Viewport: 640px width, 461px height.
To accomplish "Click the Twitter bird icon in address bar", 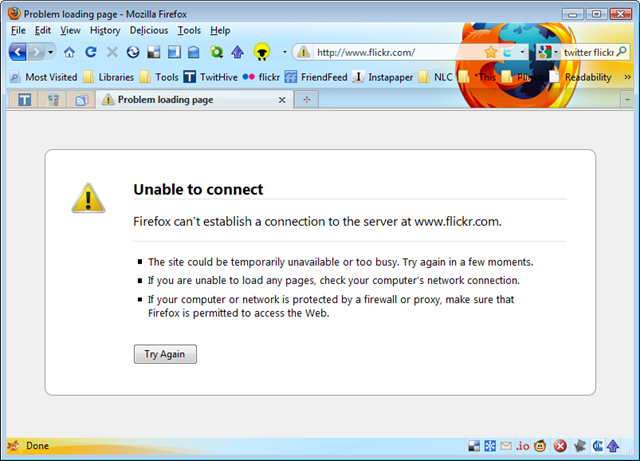I will coord(507,52).
